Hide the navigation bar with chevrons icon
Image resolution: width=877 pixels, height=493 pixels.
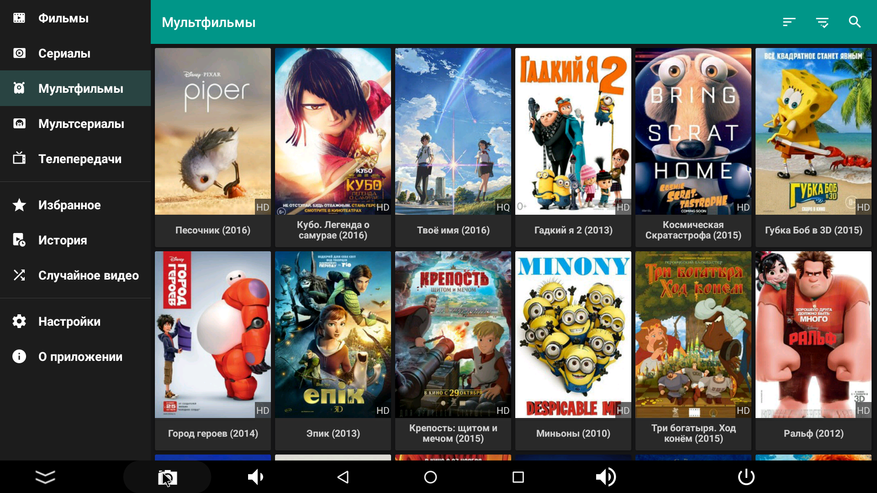click(45, 477)
